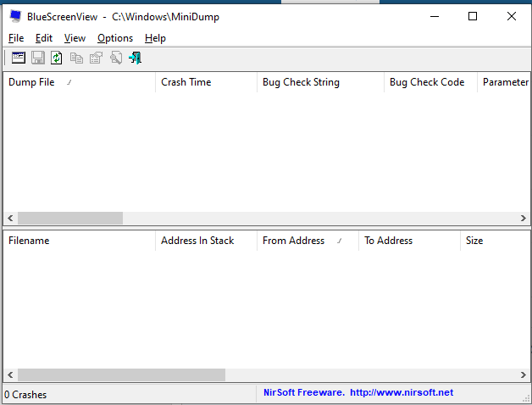Image resolution: width=532 pixels, height=405 pixels.
Task: Sort by Bug Check Code column
Action: (x=430, y=82)
